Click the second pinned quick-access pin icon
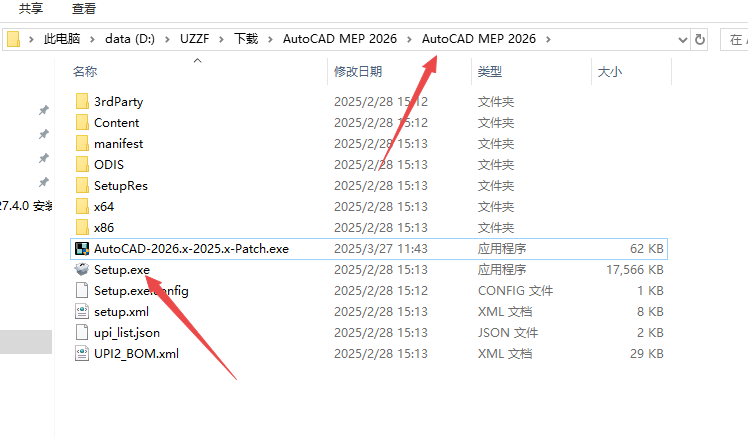The image size is (748, 437). 43,134
